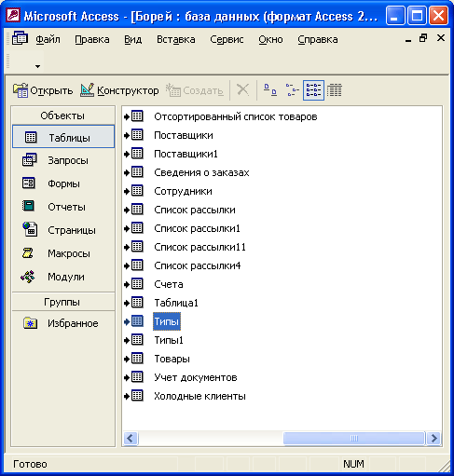Viewport: 454px width, 476px height.
Task: Select Таблицы in the Objects pane
Action: point(63,137)
